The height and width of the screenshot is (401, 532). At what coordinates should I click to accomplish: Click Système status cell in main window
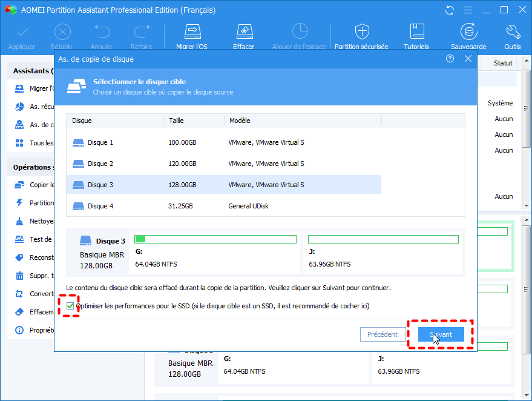501,103
